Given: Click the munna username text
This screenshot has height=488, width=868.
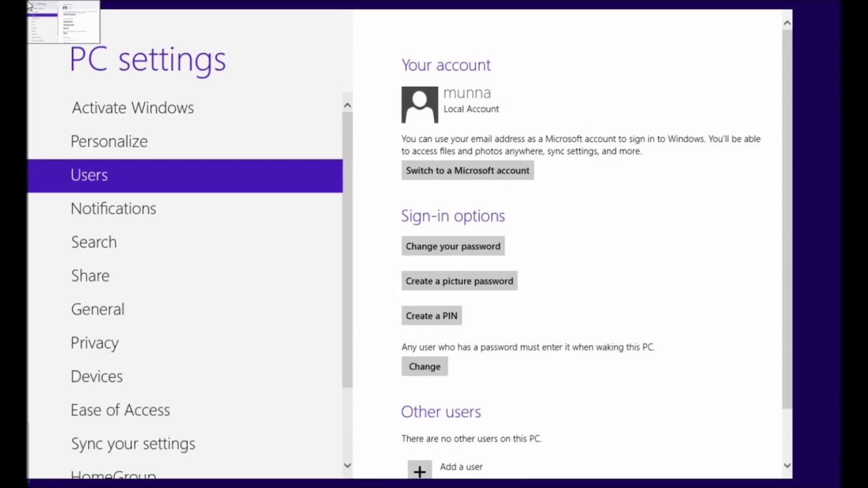Looking at the screenshot, I should pos(467,93).
